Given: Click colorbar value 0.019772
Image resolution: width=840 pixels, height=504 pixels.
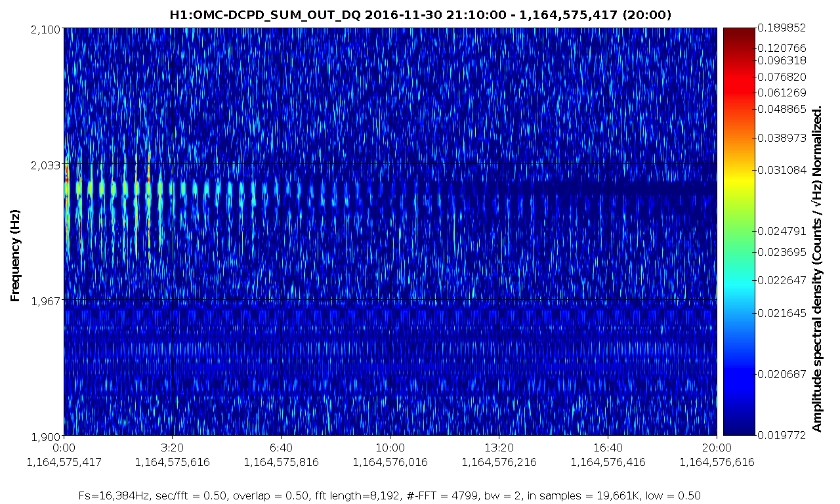Looking at the screenshot, I should pos(782,434).
